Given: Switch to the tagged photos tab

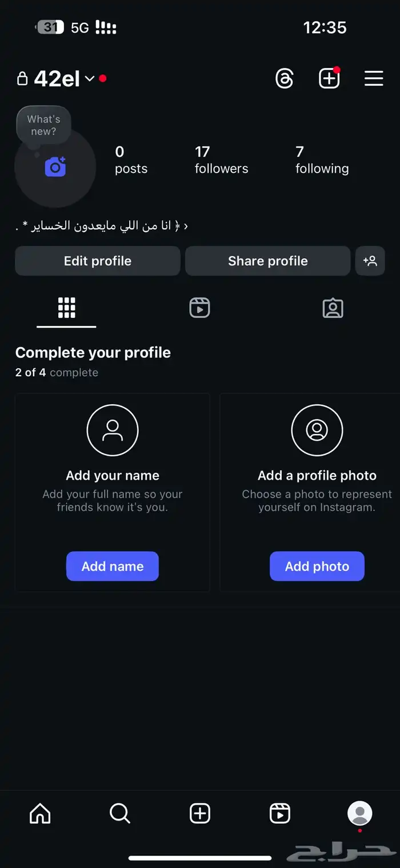Looking at the screenshot, I should (333, 308).
